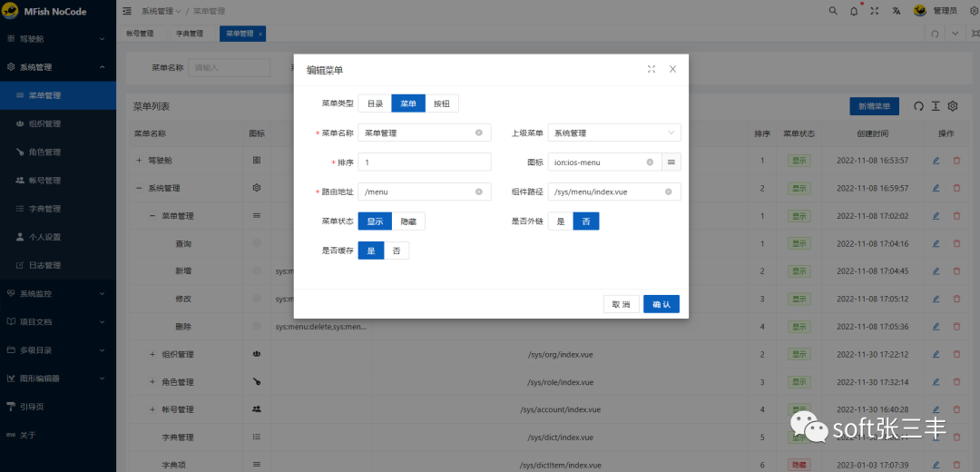Edit the 帐号管理 table row

click(936, 409)
